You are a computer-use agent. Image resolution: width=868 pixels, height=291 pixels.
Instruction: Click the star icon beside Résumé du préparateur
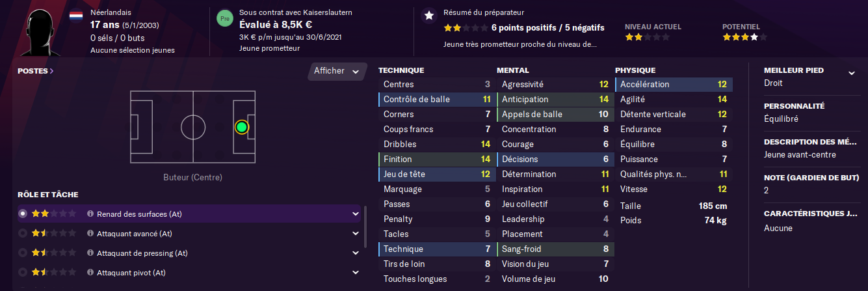tap(428, 16)
